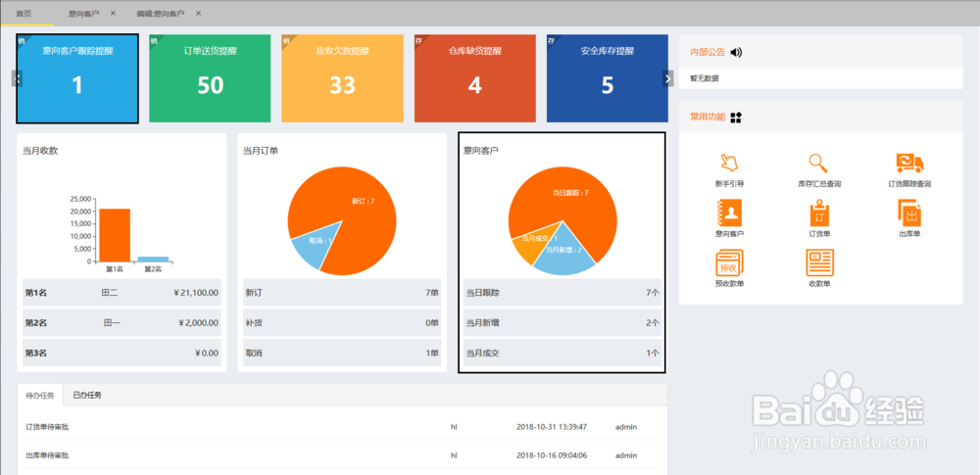
Task: Click the 当月新增 2个 row
Action: 563,322
